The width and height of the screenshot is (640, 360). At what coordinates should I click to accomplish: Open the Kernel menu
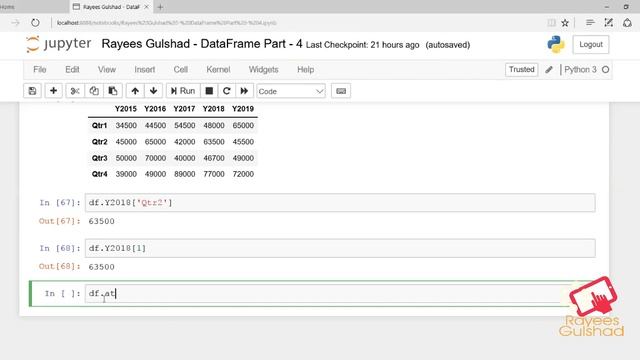(218, 70)
